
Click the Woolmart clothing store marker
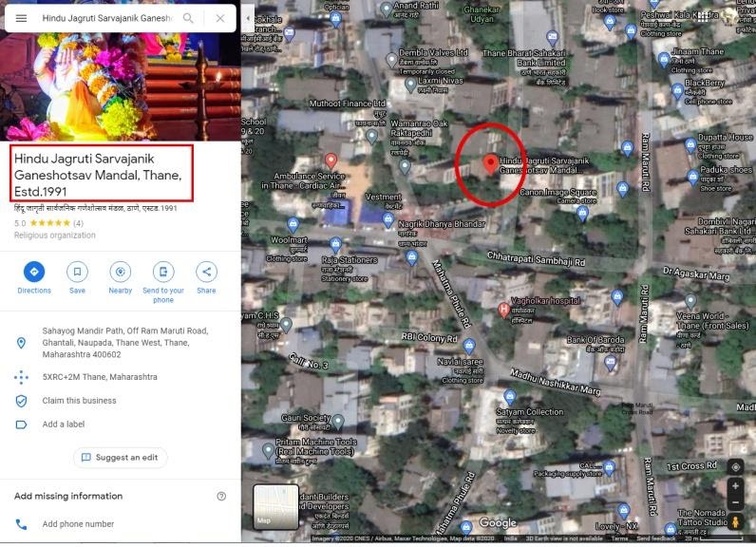[x=293, y=224]
